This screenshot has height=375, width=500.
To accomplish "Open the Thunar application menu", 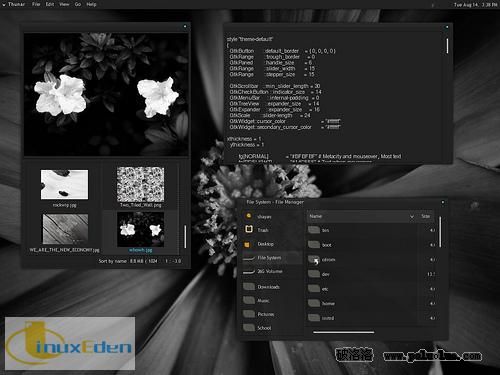I will point(14,4).
